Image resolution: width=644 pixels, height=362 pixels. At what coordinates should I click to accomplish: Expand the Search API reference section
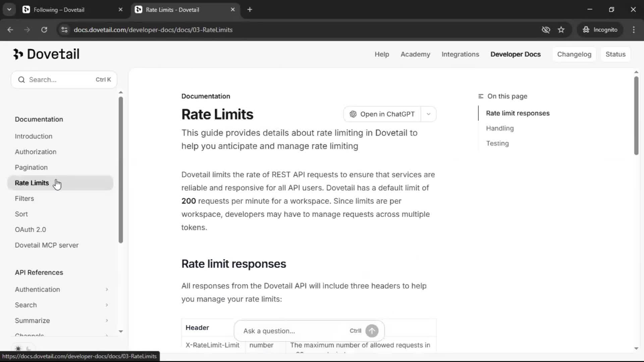point(107,305)
